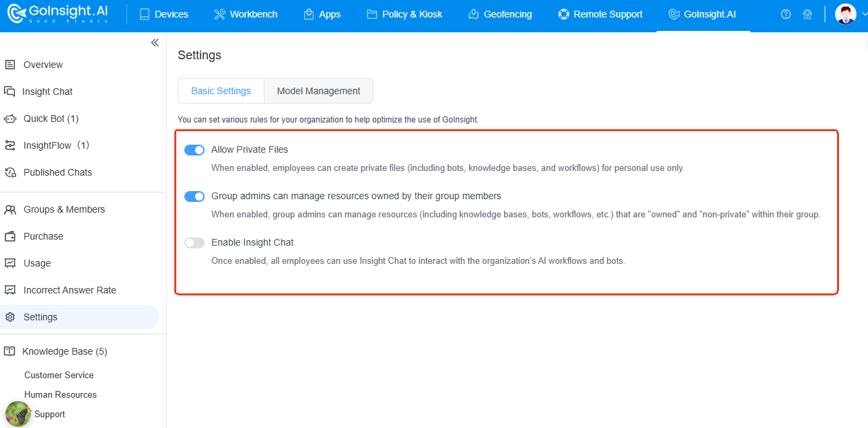Enable the Insight Chat toggle
The image size is (868, 428).
194,243
